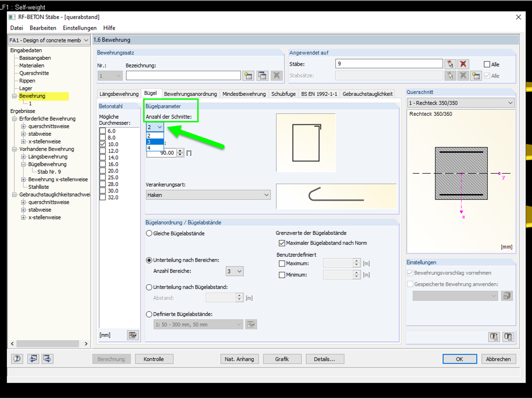Viewport: 532px width, 399px height.
Task: Switch to Schubfuge tab
Action: pos(283,94)
